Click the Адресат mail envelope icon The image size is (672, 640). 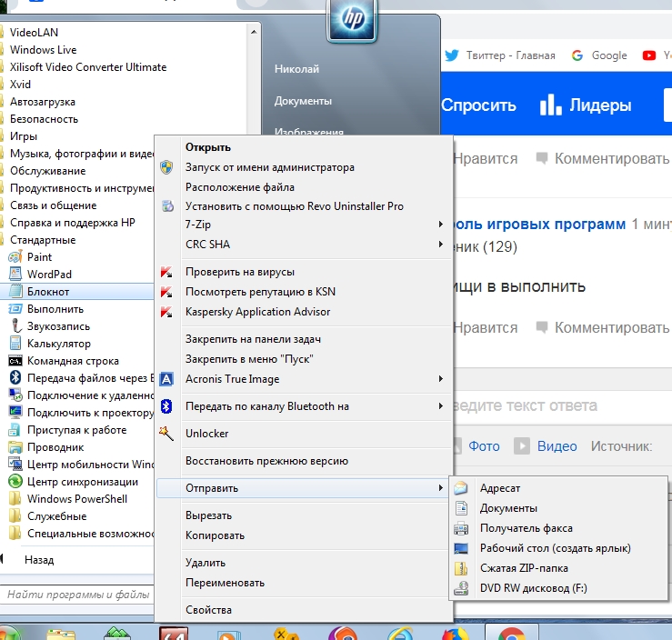tap(461, 488)
